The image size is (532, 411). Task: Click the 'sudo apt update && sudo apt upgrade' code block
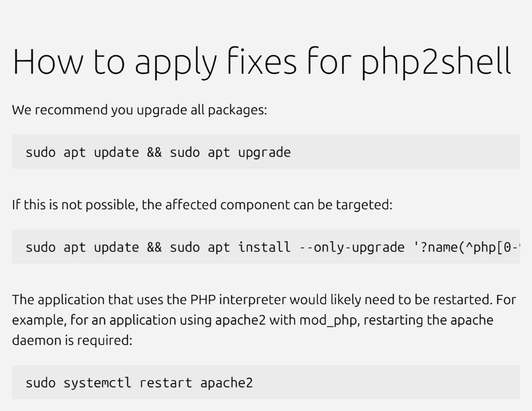266,151
